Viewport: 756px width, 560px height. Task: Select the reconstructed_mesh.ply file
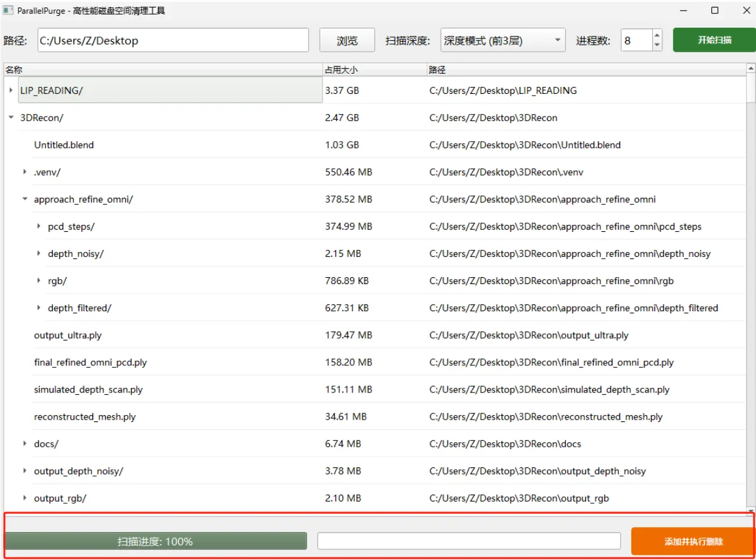click(x=85, y=416)
